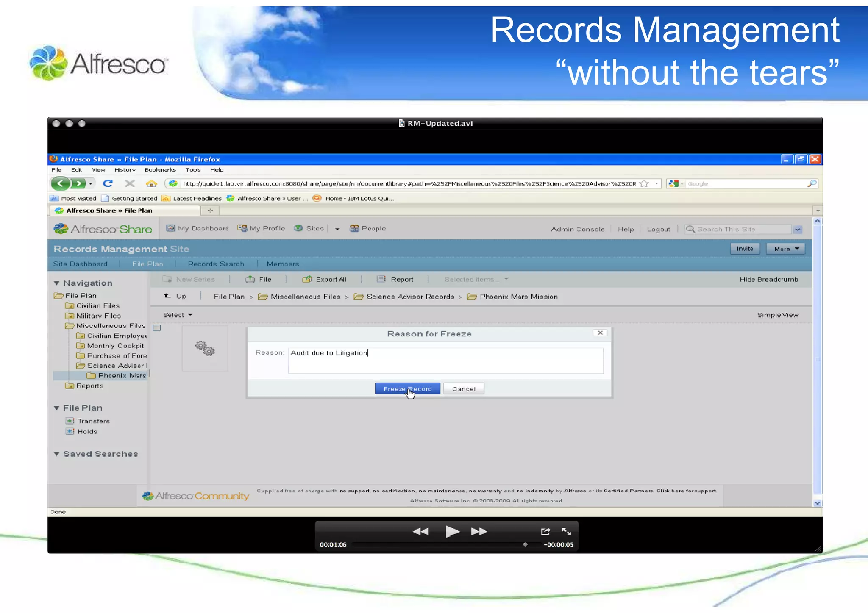
Task: Open the Firefox Tools menu
Action: 193,170
